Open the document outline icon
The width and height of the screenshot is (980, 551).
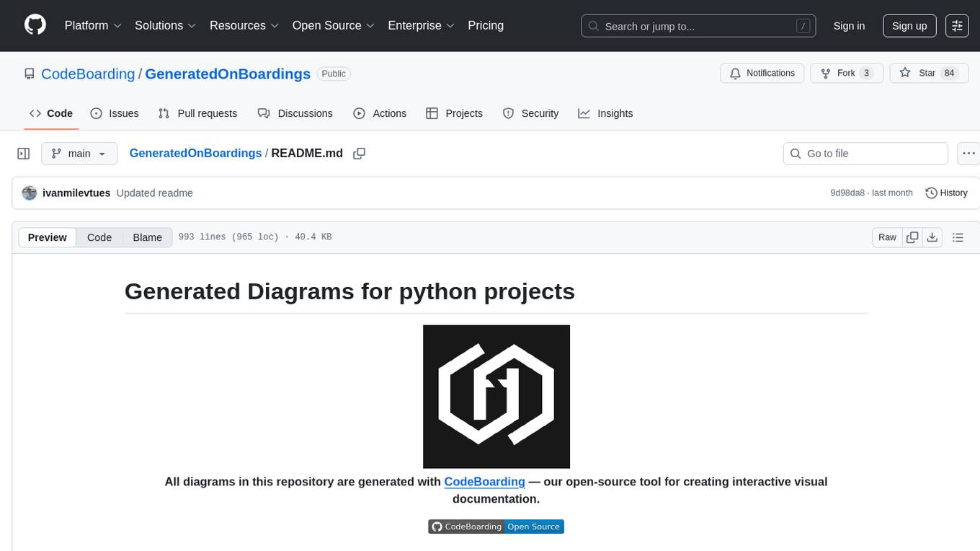pos(958,237)
